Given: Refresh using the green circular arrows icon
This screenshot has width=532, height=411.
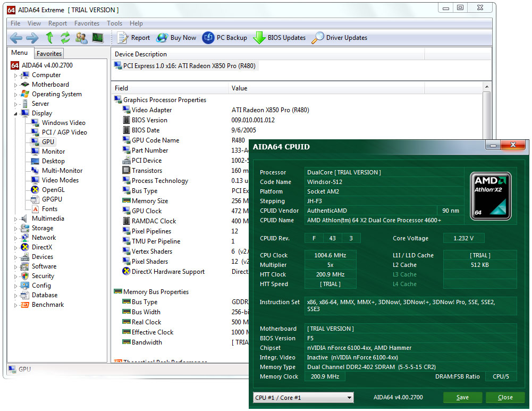Looking at the screenshot, I should (65, 38).
